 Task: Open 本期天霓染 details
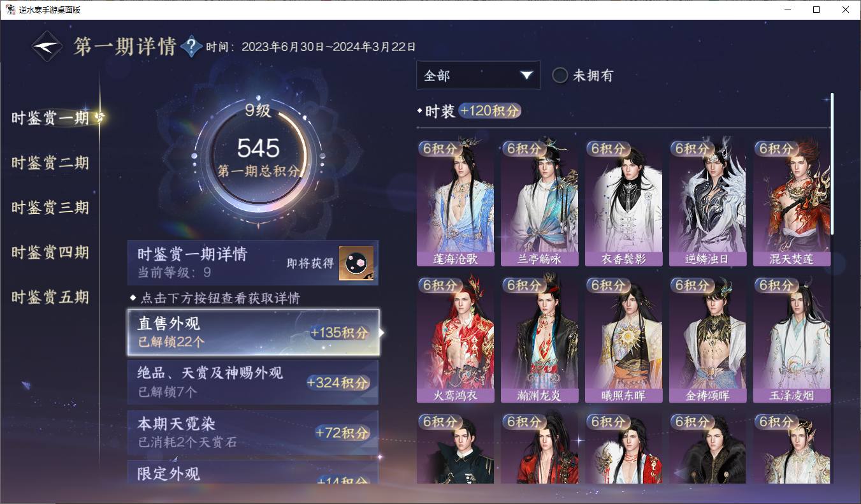(253, 432)
